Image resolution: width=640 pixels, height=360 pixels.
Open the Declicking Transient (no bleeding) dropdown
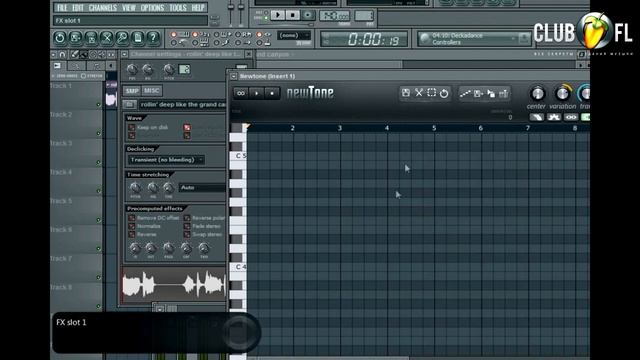click(x=166, y=160)
